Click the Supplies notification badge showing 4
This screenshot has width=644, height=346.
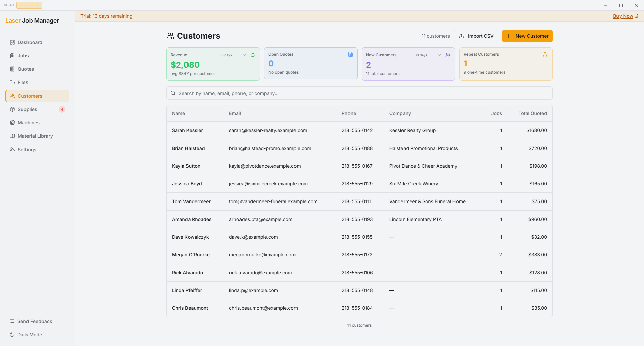point(62,109)
